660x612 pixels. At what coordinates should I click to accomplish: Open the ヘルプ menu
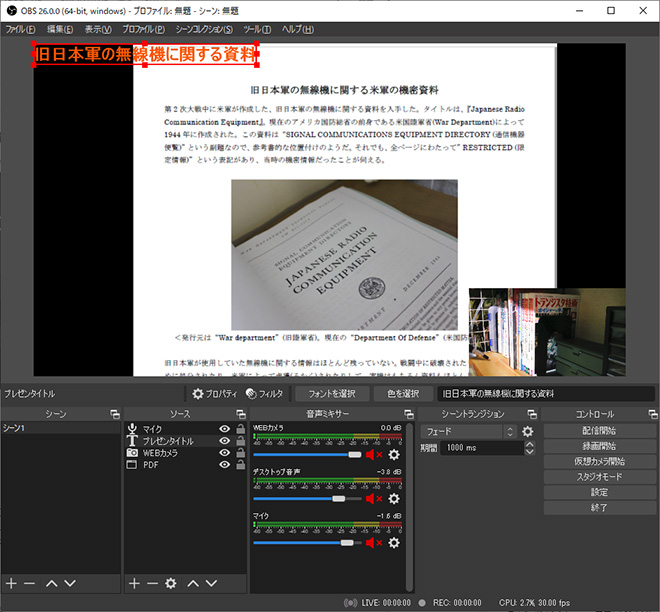[x=298, y=29]
